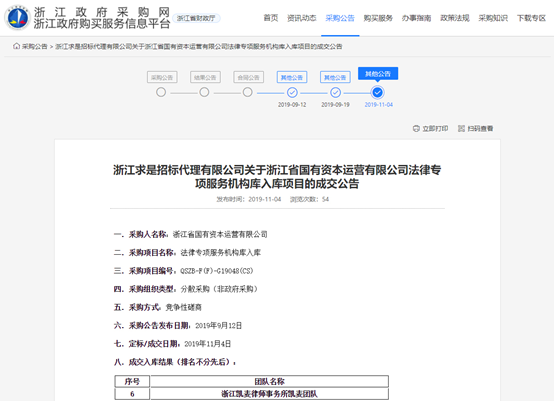Click the 浙江省财政厅 badge
Viewport: 554px width, 401px height.
click(196, 18)
